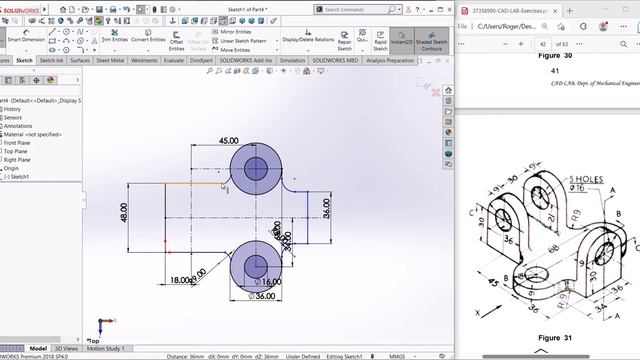The width and height of the screenshot is (640, 360).
Task: Pick the Circle sketch tool
Action: [x=66, y=31]
